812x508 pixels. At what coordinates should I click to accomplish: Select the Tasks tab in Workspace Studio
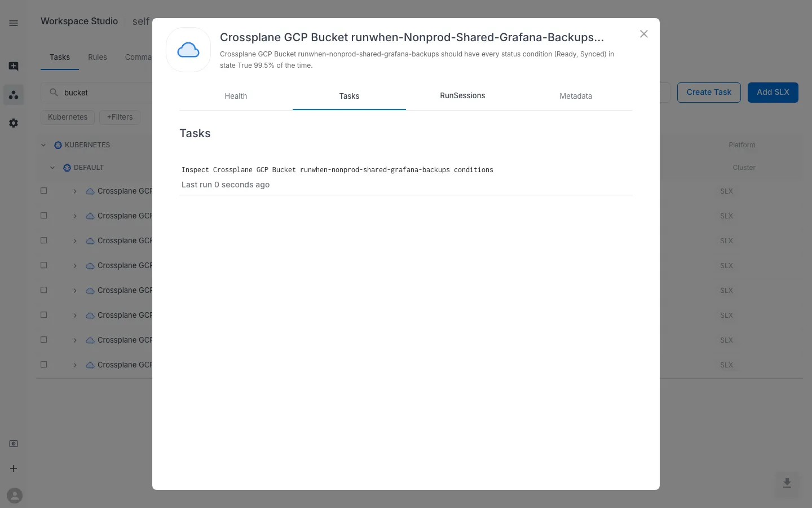60,57
